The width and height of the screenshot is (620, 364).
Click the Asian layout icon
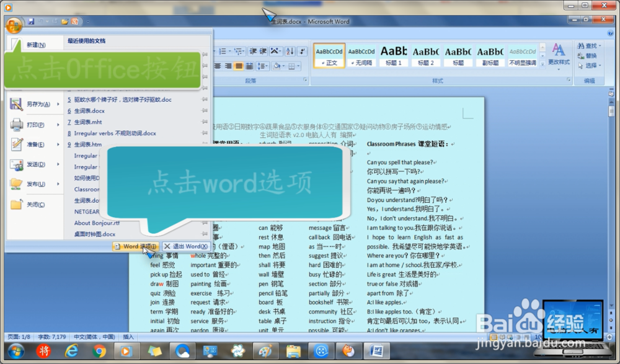[x=276, y=51]
